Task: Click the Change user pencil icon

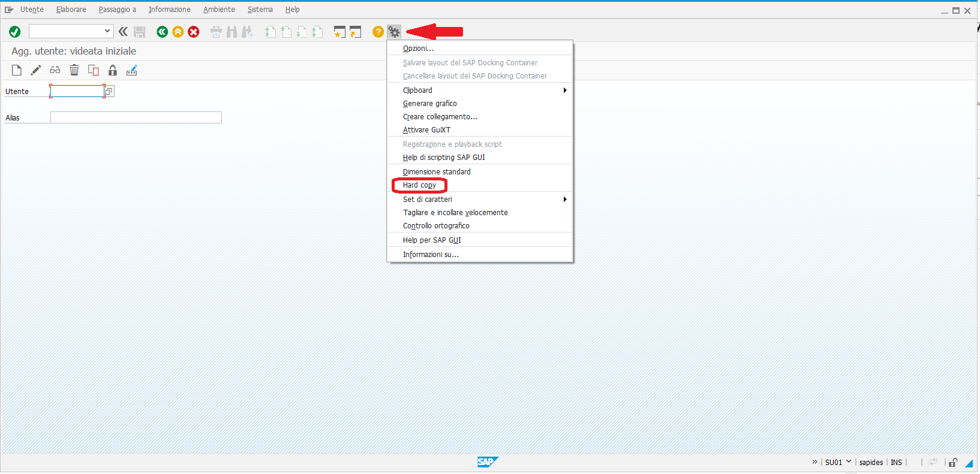Action: point(36,70)
